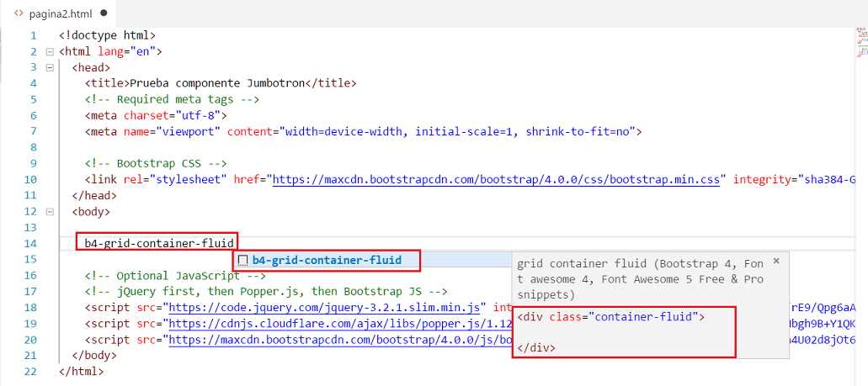
Task: Click the snippet icon beside b4-grid-container-fluid suggestion
Action: (x=242, y=261)
